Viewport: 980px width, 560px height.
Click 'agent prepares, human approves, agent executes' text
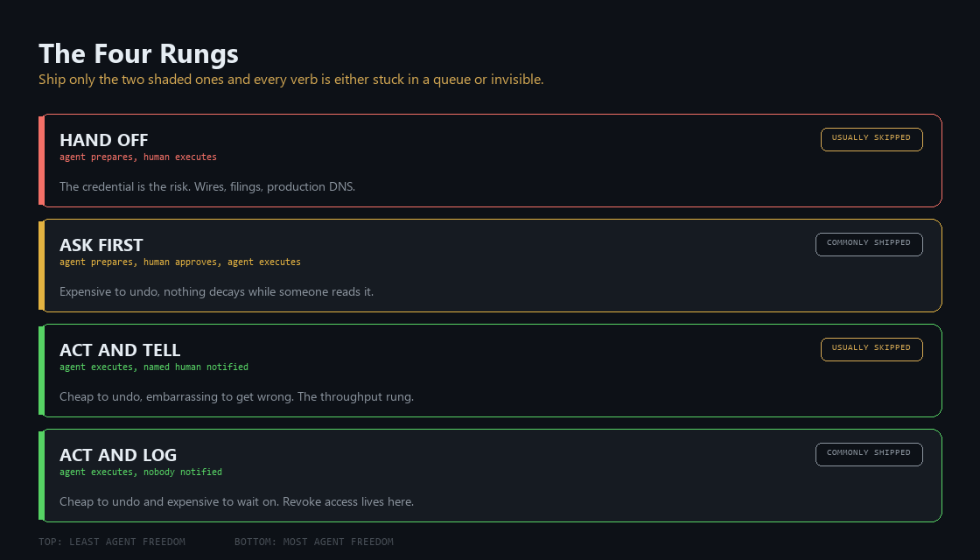180,262
